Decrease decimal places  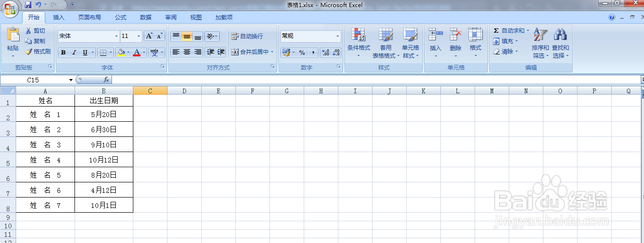[x=336, y=53]
